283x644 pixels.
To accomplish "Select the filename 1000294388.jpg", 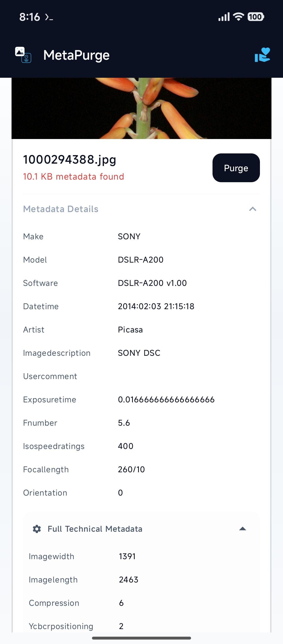I will (69, 159).
